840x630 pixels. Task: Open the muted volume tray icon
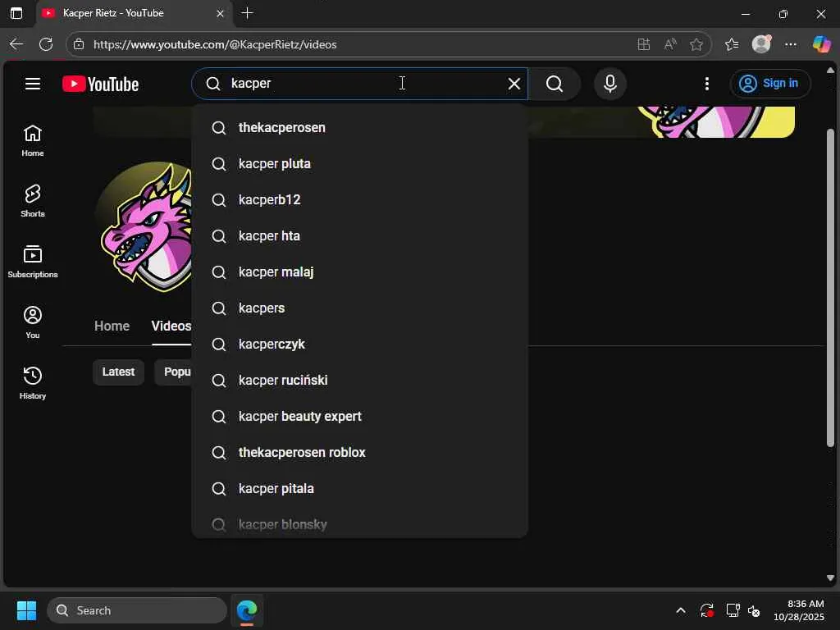tap(754, 610)
